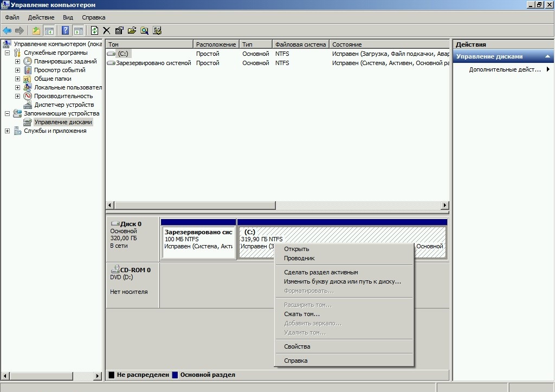Screen dimensions: 555x392
Task: Expand the Планировщик заданий tree node
Action: point(17,61)
